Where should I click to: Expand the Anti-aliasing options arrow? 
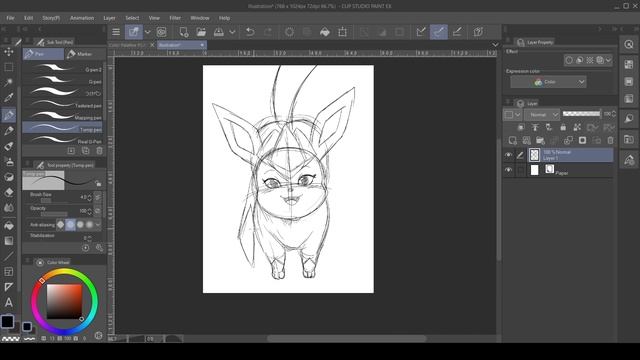[98, 224]
